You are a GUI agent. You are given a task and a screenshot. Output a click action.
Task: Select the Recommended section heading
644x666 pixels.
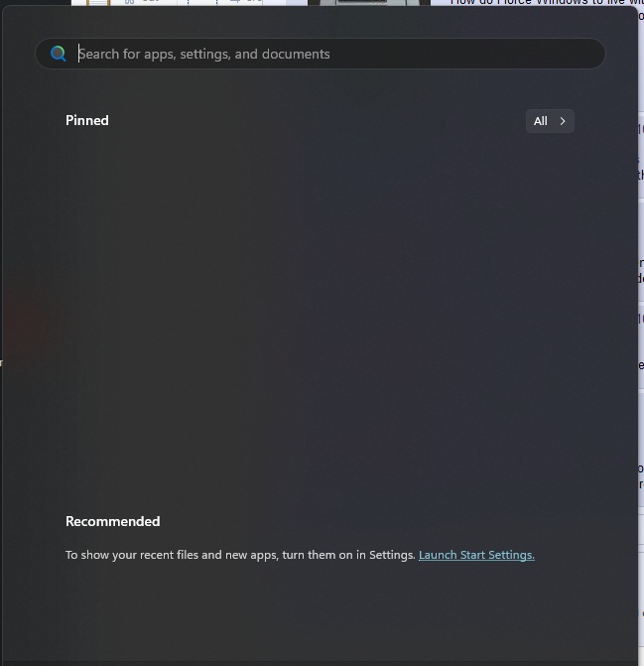[113, 521]
